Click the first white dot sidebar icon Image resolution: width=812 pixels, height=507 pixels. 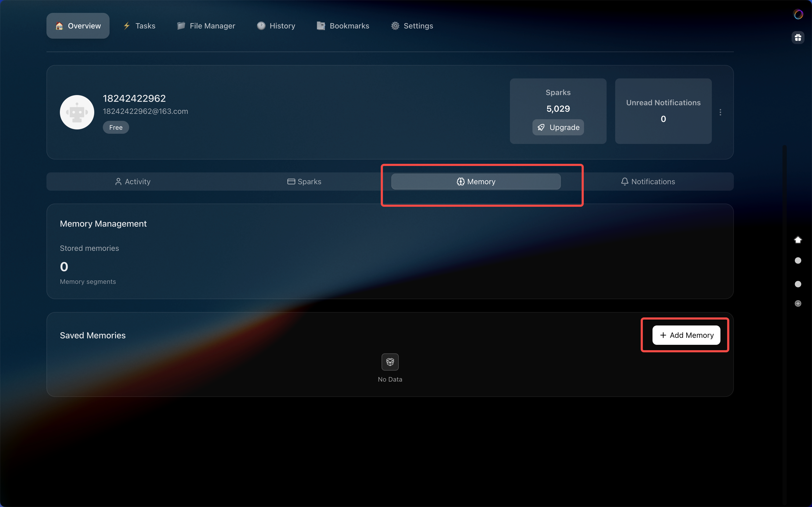pyautogui.click(x=798, y=260)
